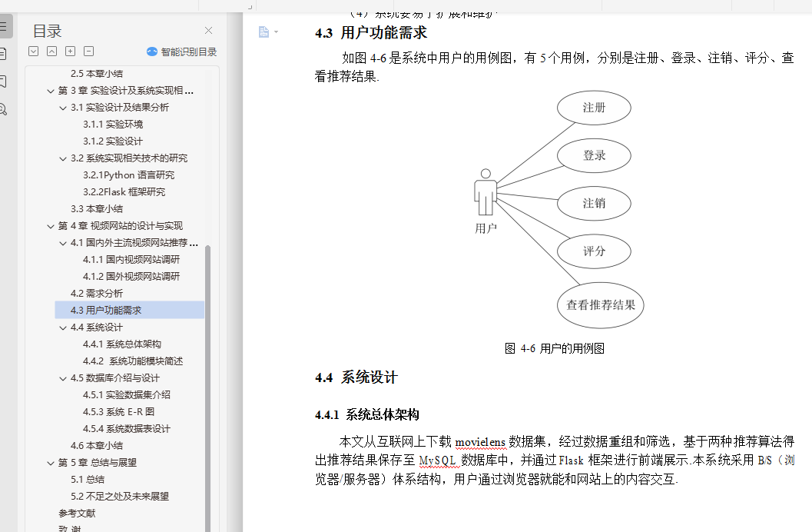Select 第 5 章 总结与展望 entry
The image size is (812, 532).
[98, 463]
